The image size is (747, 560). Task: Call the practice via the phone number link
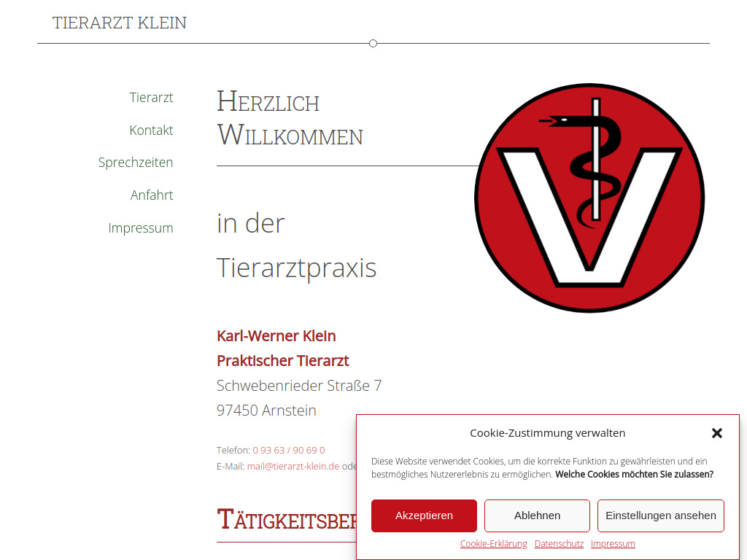(x=289, y=450)
